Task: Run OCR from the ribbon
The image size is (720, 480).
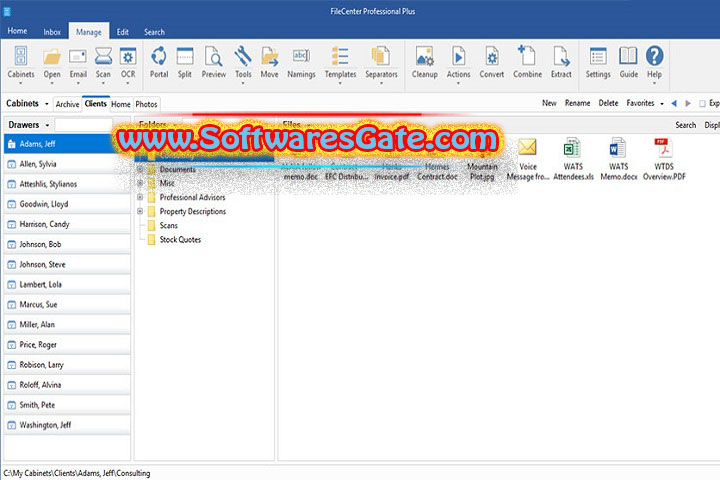Action: coord(128,56)
